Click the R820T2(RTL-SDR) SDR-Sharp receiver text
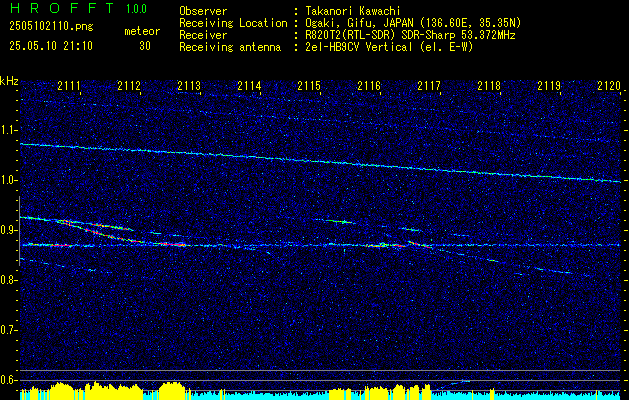This screenshot has height=400, width=629. 410,35
